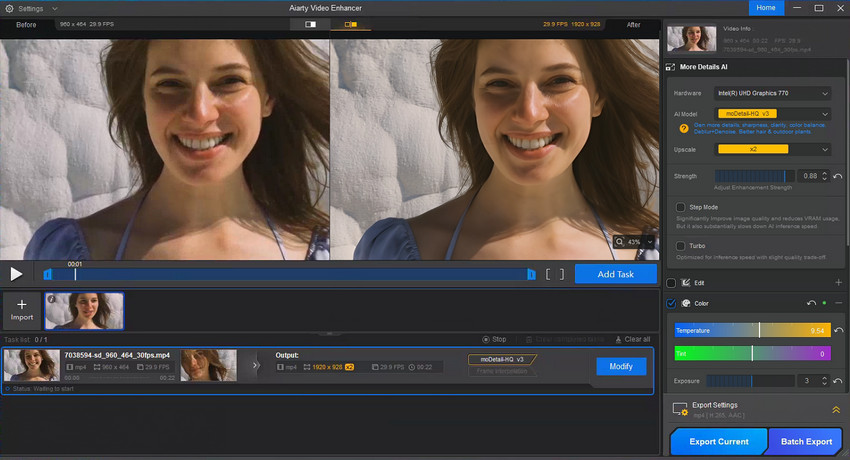Expand the task details arrow chevron
The width and height of the screenshot is (850, 460).
[x=255, y=365]
